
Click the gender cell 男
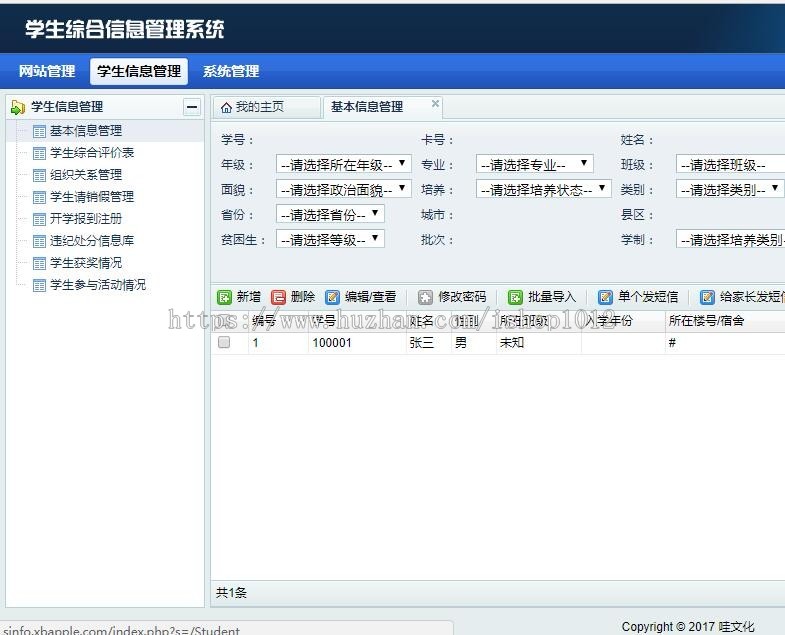[461, 343]
